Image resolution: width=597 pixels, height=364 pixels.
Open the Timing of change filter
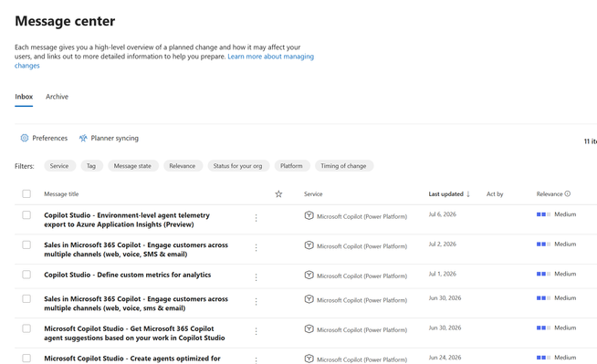coord(344,166)
